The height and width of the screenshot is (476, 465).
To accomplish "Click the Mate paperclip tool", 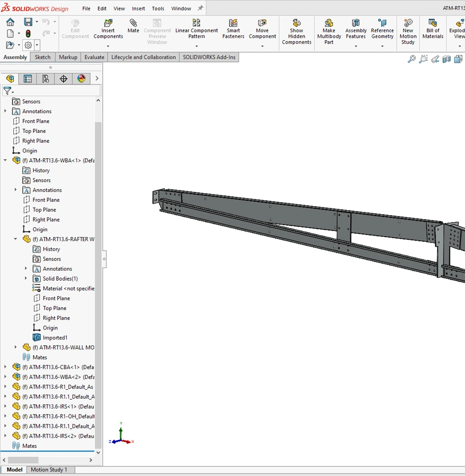I will [133, 26].
